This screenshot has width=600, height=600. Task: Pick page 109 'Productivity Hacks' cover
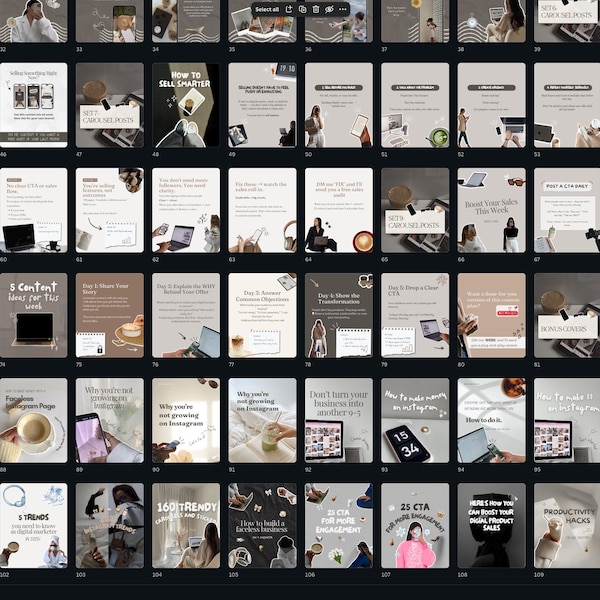click(567, 525)
